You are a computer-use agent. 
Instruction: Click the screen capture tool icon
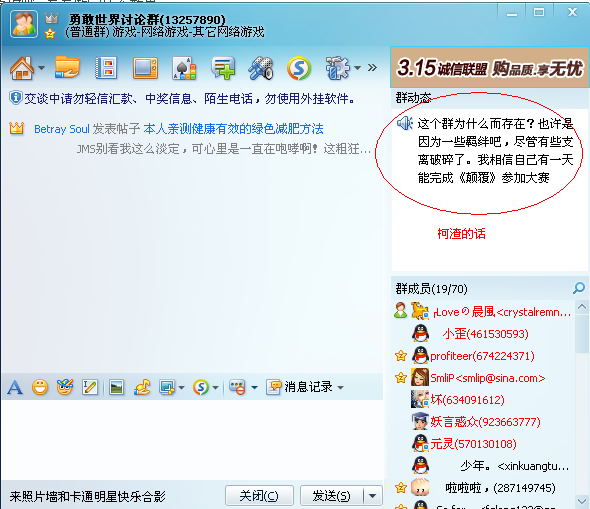point(167,387)
